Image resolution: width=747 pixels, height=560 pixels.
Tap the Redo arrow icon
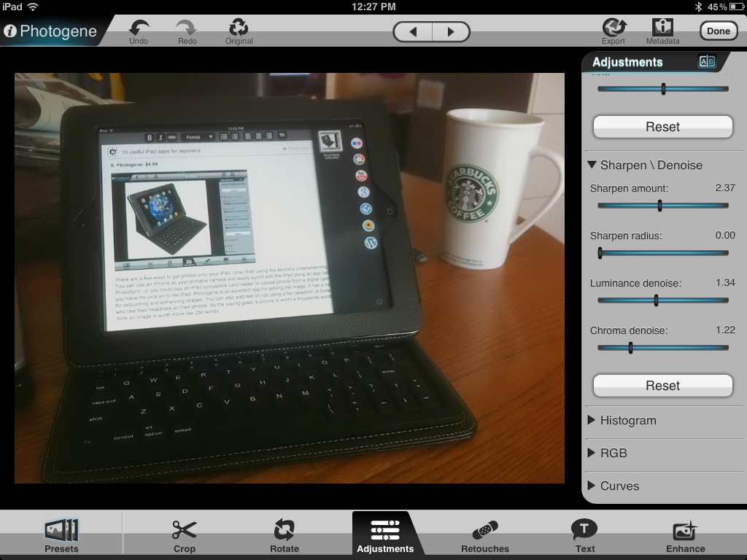[187, 28]
